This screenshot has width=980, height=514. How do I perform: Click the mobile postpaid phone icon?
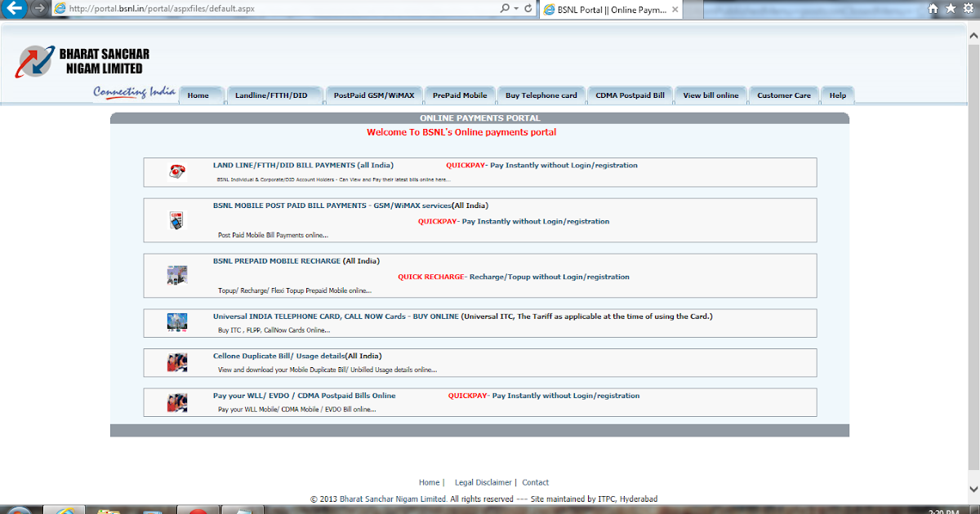177,220
